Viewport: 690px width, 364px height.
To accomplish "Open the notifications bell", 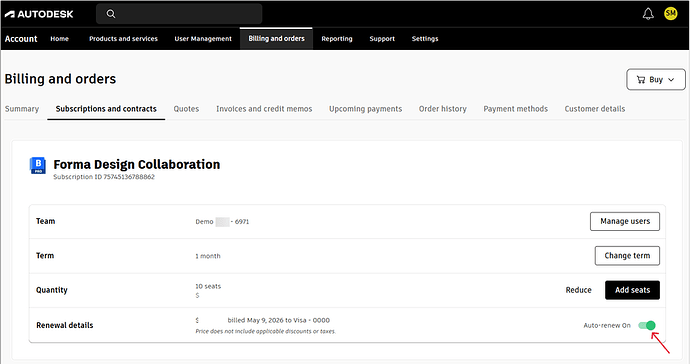I will click(648, 14).
